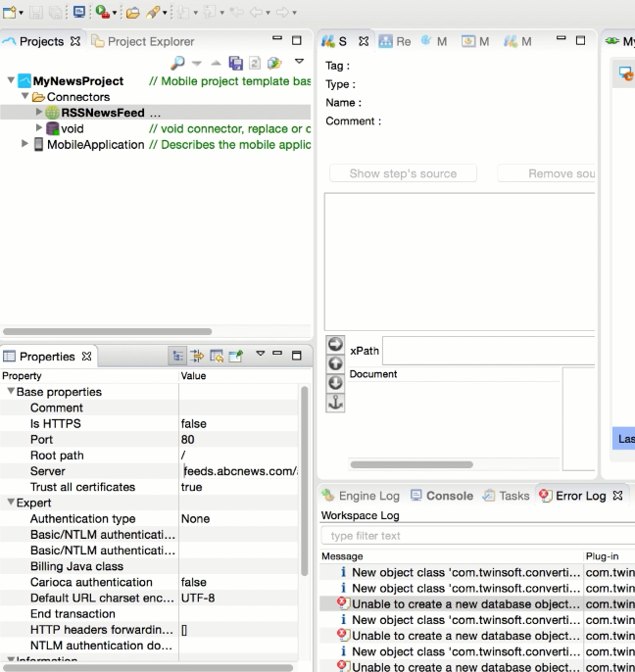
Task: Open the Properties panel view menu triangle
Action: pos(260,353)
